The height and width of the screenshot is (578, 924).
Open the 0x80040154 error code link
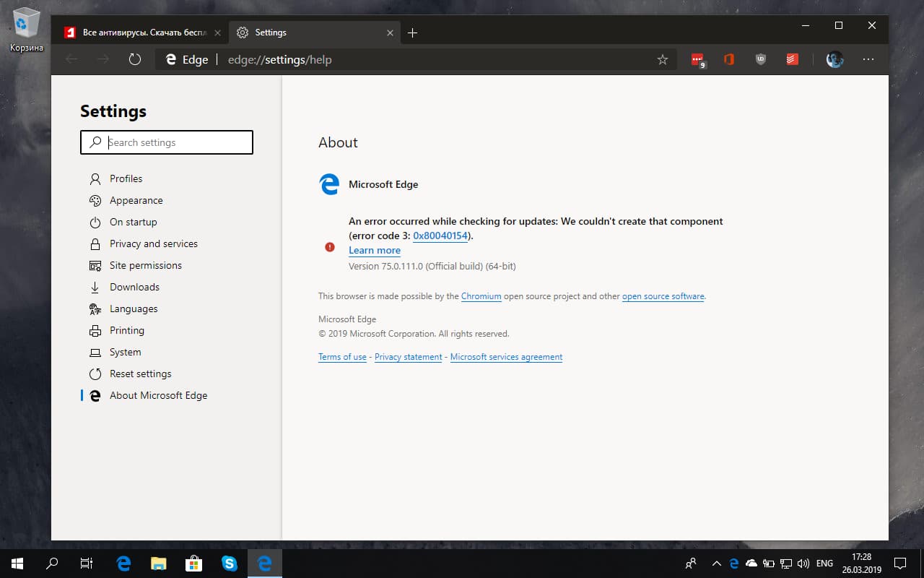coord(440,236)
